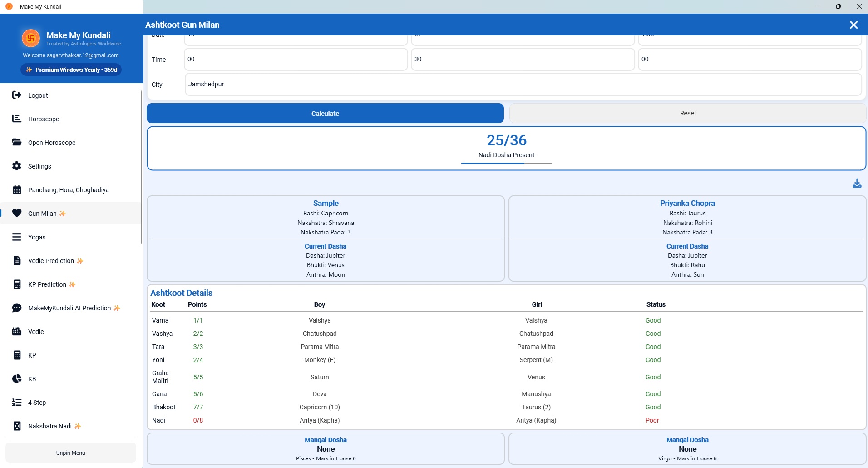The height and width of the screenshot is (468, 868).
Task: Click the sidebar vertical scrollbar
Action: [141, 167]
